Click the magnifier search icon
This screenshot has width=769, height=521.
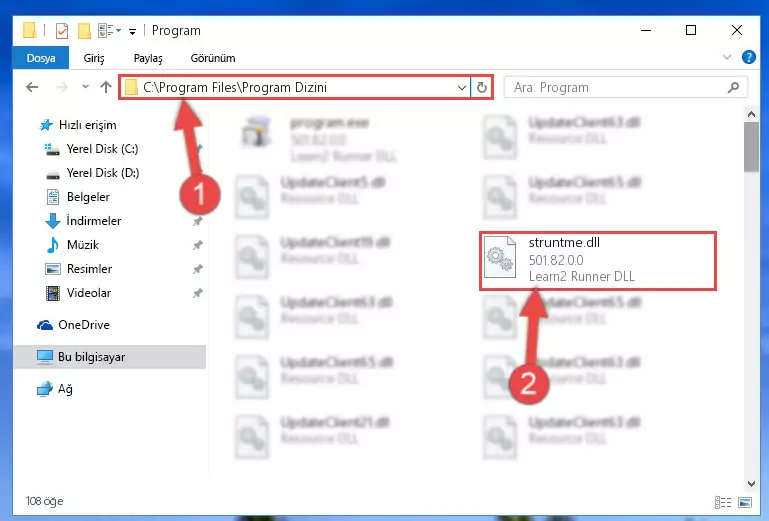coord(733,88)
